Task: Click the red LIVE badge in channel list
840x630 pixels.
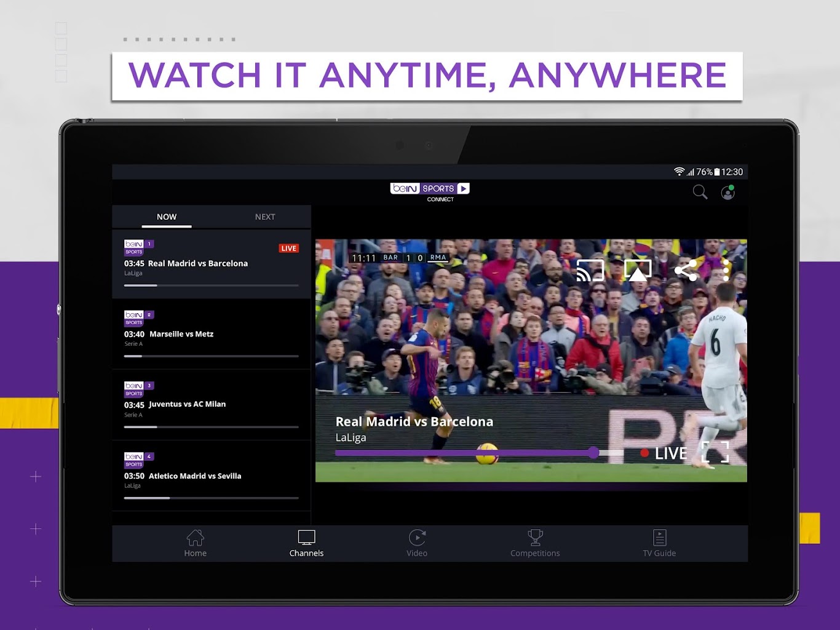Action: coord(289,249)
